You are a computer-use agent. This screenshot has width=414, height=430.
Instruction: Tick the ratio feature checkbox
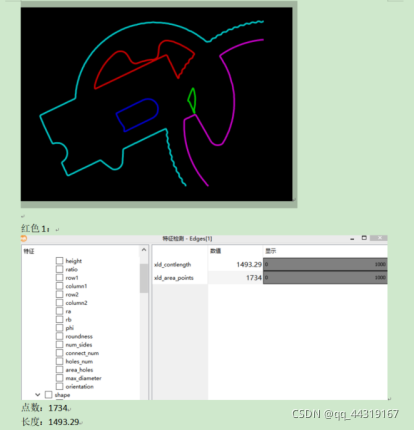pyautogui.click(x=59, y=269)
